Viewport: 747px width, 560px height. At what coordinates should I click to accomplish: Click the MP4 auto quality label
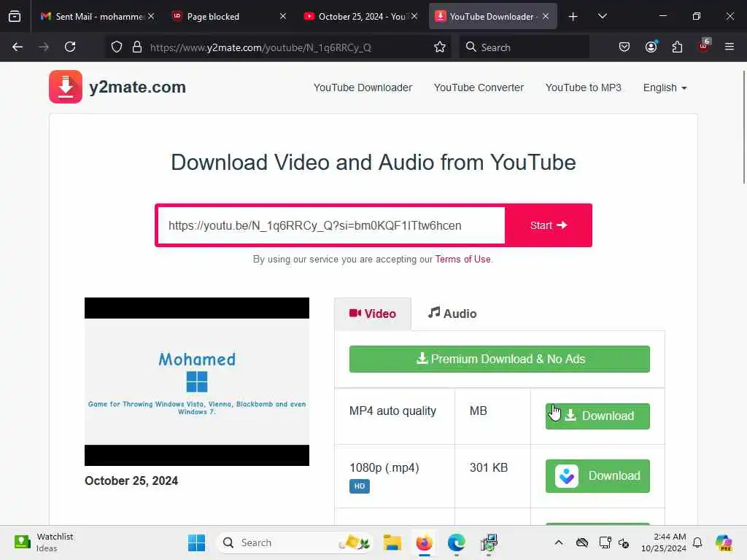click(392, 411)
